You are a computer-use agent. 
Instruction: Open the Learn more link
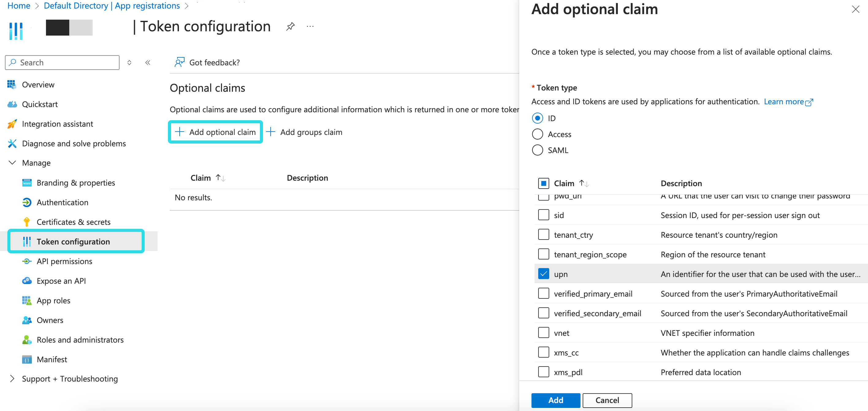click(x=786, y=102)
